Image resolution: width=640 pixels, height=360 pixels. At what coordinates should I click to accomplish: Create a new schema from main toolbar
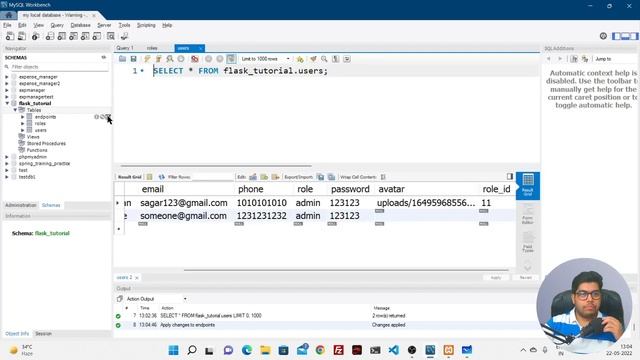click(50, 36)
